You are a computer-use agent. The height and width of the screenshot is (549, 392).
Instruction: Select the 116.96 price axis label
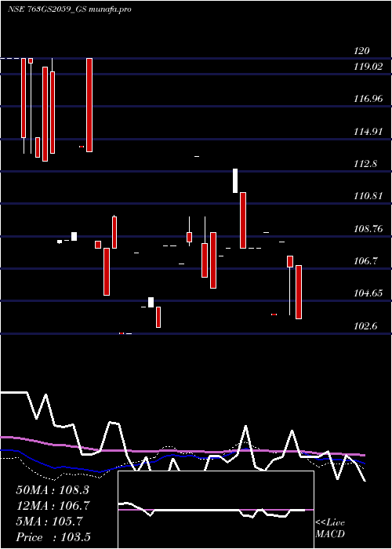(368, 99)
